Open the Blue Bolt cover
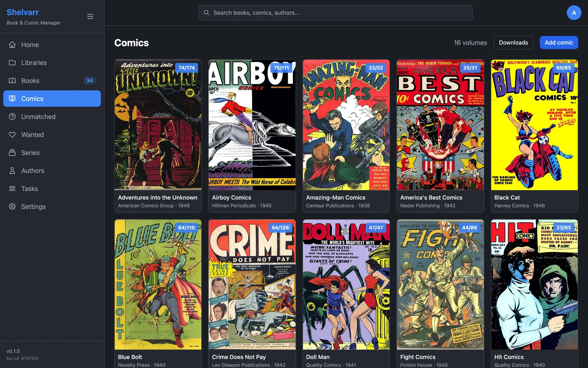Viewport: 588px width, 368px height. [158, 284]
